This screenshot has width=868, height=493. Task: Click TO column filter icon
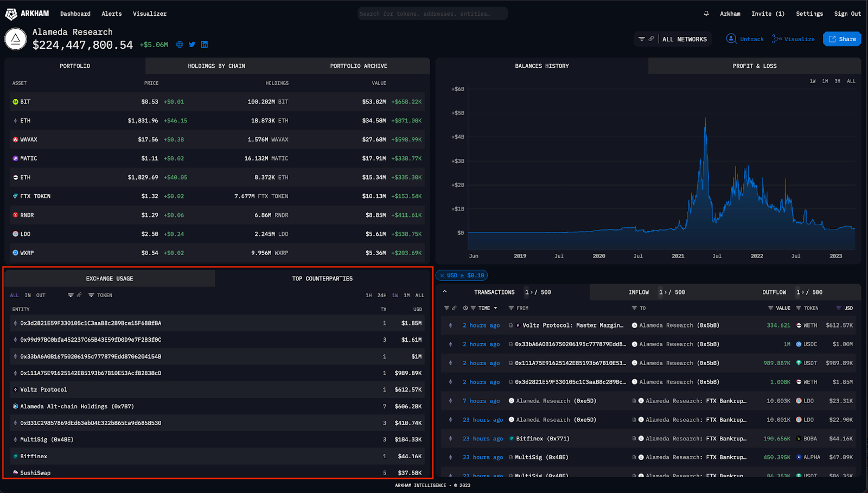634,308
